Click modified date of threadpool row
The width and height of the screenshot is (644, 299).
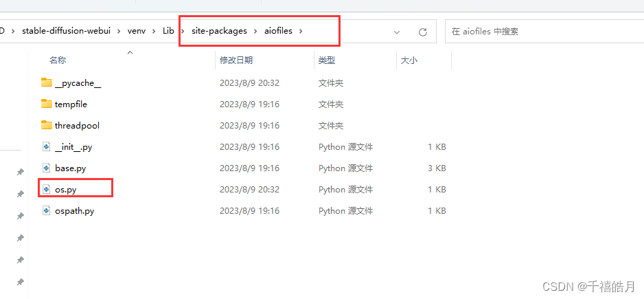point(249,125)
